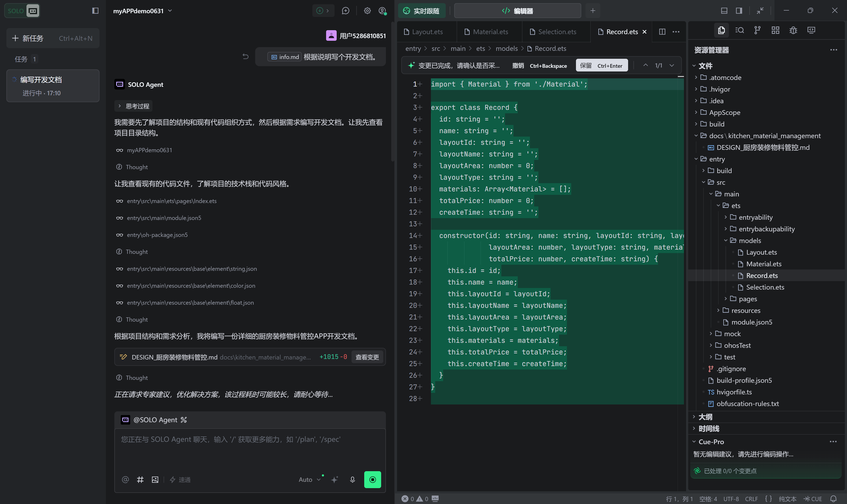The height and width of the screenshot is (504, 847).
Task: Go to previous change with up arrow
Action: tap(646, 65)
